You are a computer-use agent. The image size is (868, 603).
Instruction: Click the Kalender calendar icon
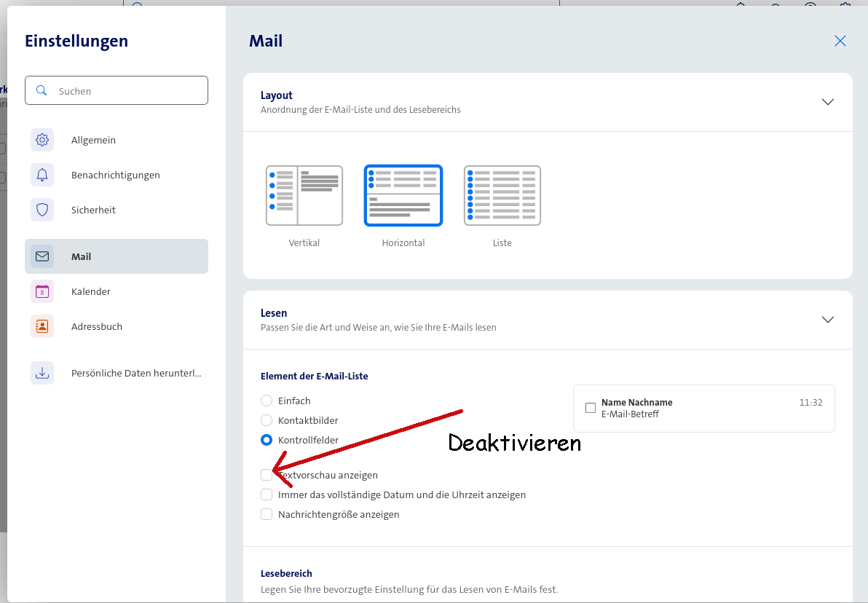point(42,291)
